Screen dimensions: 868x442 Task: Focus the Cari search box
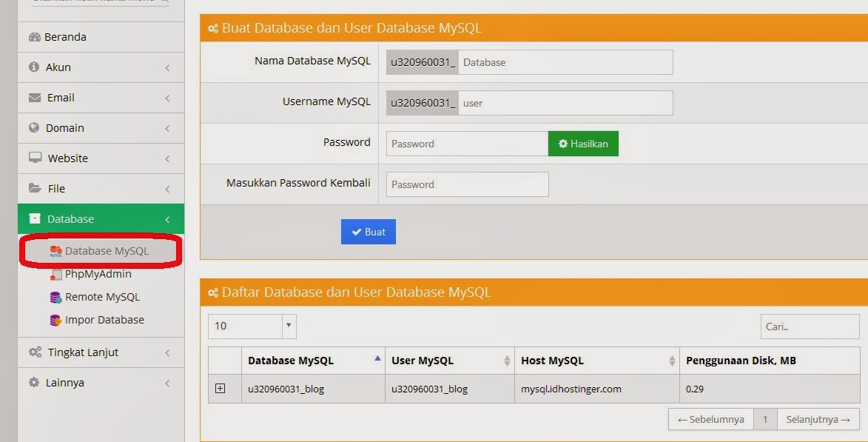(x=810, y=327)
